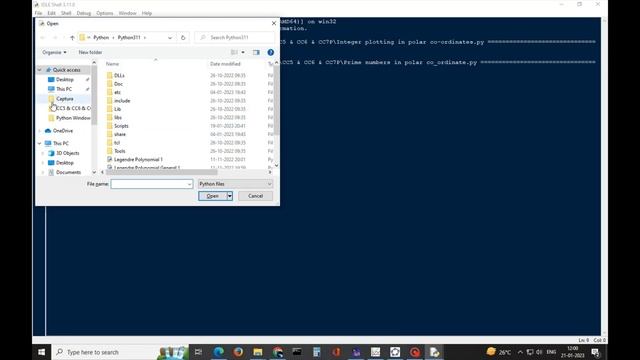
Task: Click the Open button's split arrow
Action: tap(230, 196)
